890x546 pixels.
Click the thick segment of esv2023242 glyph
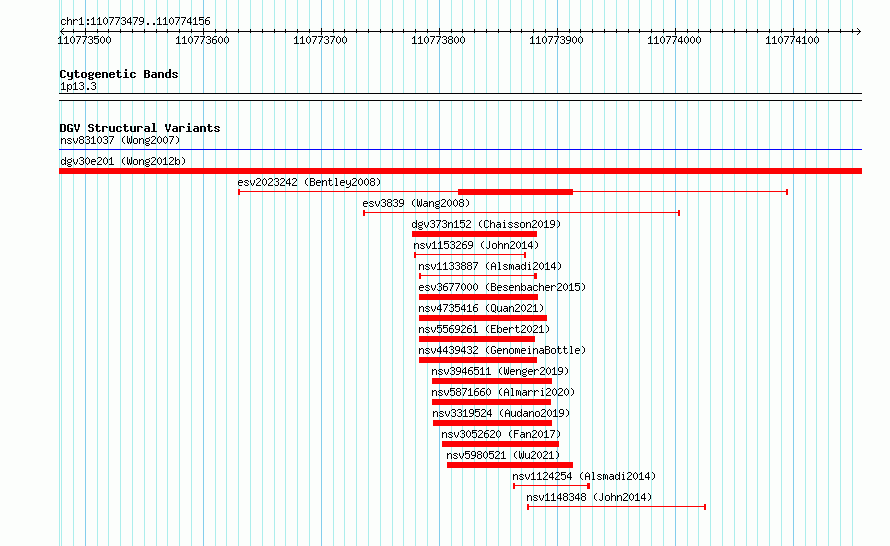tap(515, 192)
